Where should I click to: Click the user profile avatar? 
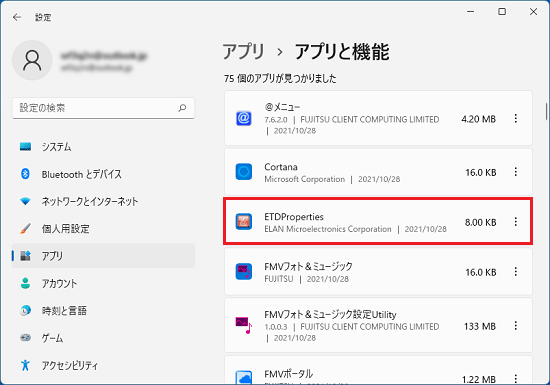click(32, 60)
